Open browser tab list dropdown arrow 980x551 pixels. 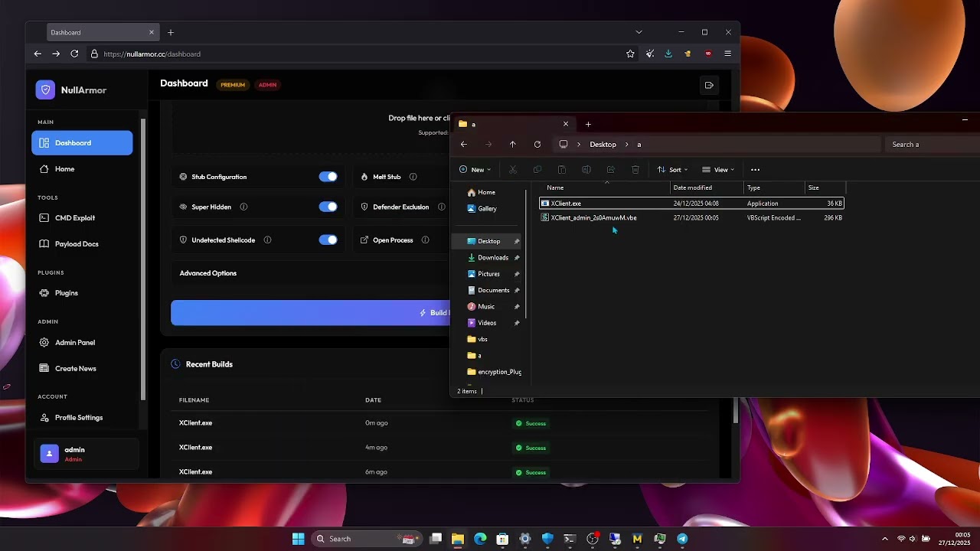coord(639,32)
